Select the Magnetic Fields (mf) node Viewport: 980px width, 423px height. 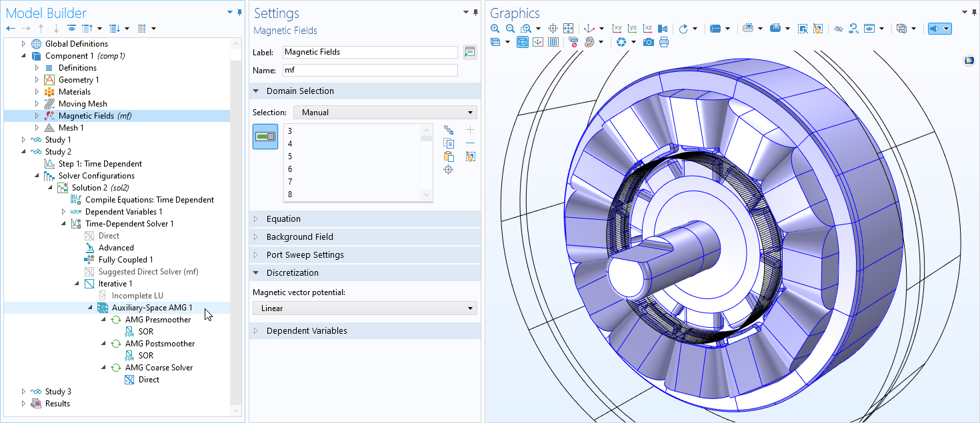point(94,116)
